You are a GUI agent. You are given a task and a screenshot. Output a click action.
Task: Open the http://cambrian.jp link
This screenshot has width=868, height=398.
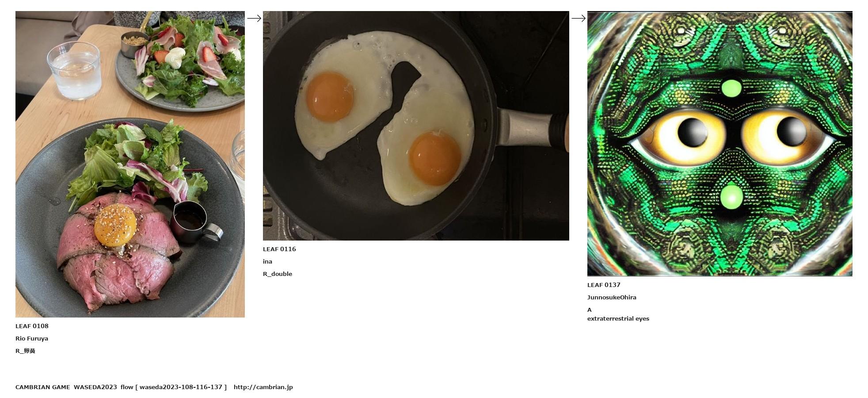pyautogui.click(x=263, y=387)
